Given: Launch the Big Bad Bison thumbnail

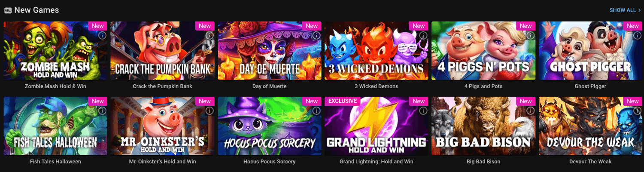Looking at the screenshot, I should (483, 126).
